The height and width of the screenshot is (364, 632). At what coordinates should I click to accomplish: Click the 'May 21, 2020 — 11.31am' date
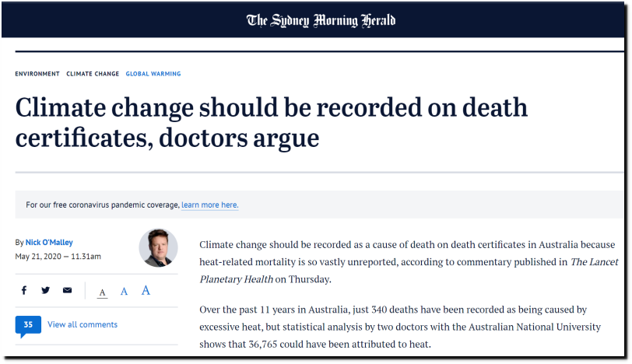tap(58, 257)
